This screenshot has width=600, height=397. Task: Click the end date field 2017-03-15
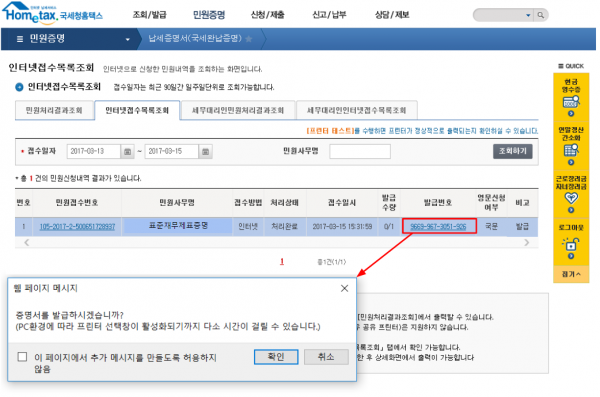point(171,151)
